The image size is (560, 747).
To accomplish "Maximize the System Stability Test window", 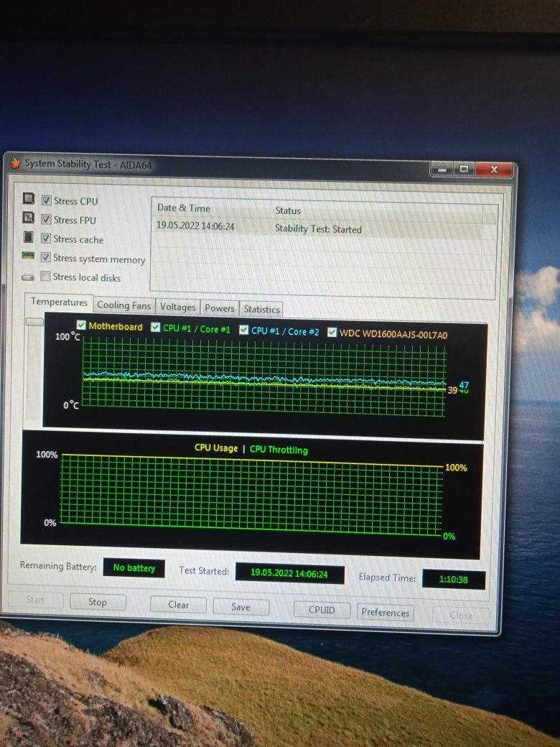I will (464, 169).
